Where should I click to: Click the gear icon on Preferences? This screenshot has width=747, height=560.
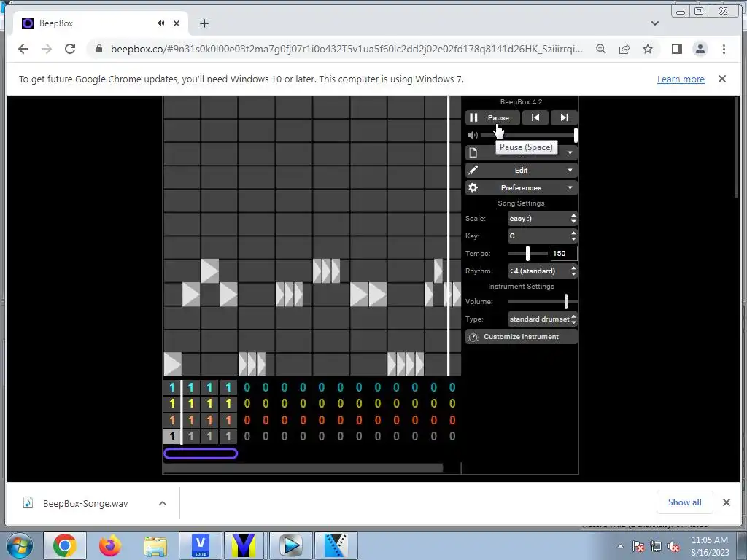tap(473, 187)
